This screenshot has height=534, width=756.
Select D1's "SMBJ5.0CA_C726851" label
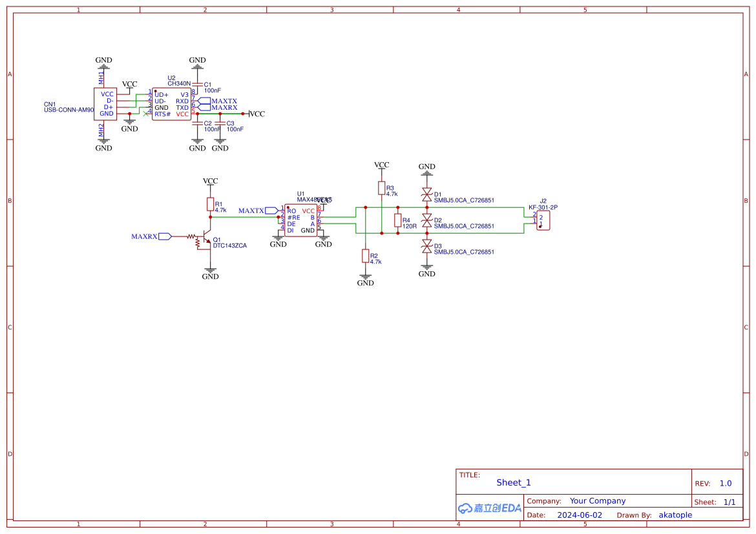(x=464, y=200)
